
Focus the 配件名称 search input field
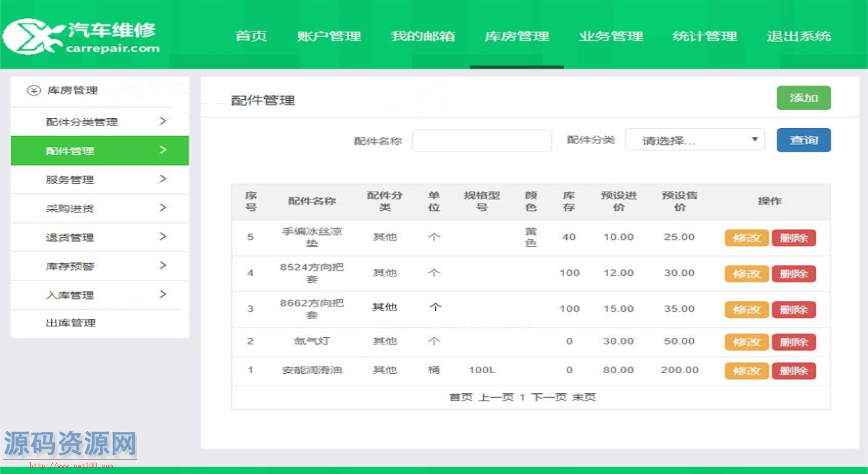coord(481,141)
